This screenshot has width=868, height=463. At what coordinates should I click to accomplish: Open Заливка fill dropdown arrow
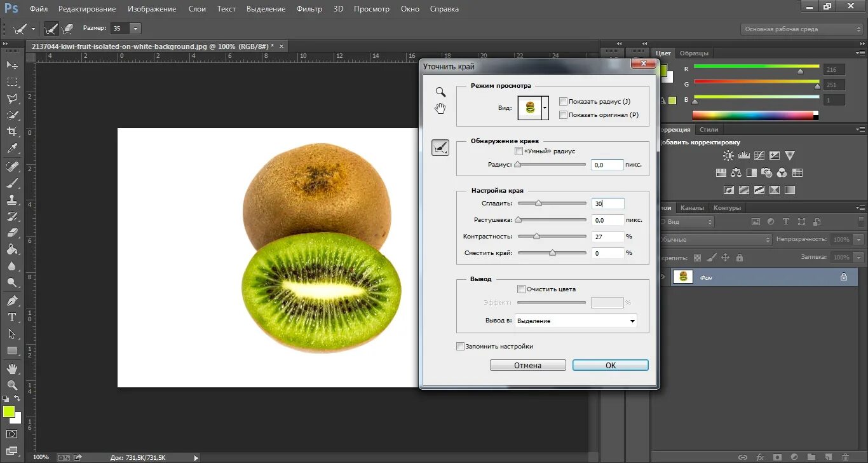[858, 258]
